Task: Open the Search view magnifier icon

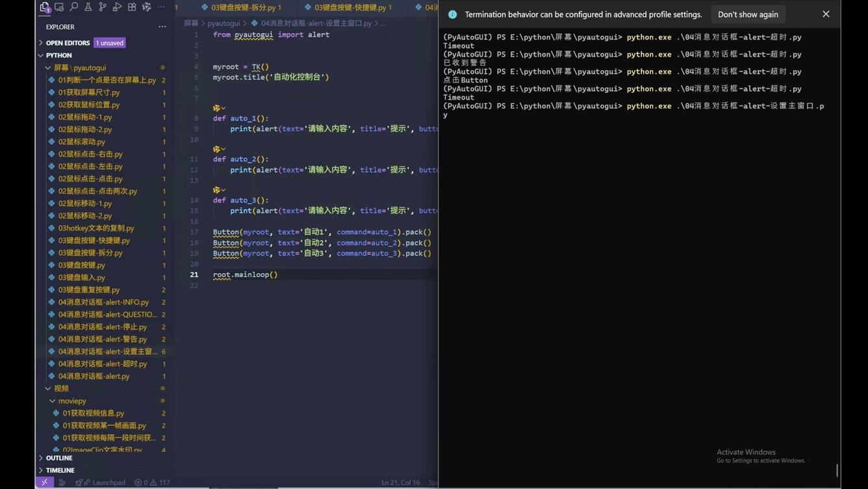Action: (x=73, y=7)
